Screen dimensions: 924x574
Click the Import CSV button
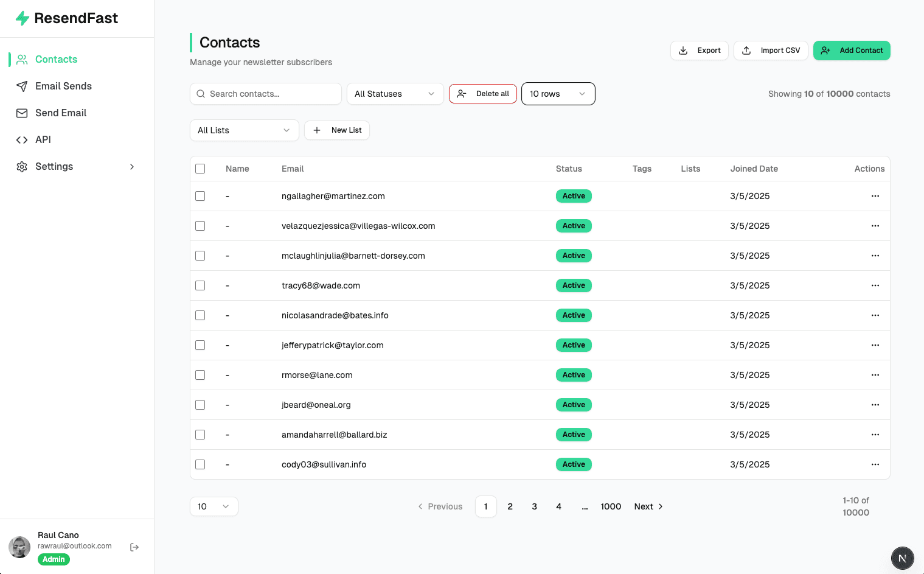(771, 51)
